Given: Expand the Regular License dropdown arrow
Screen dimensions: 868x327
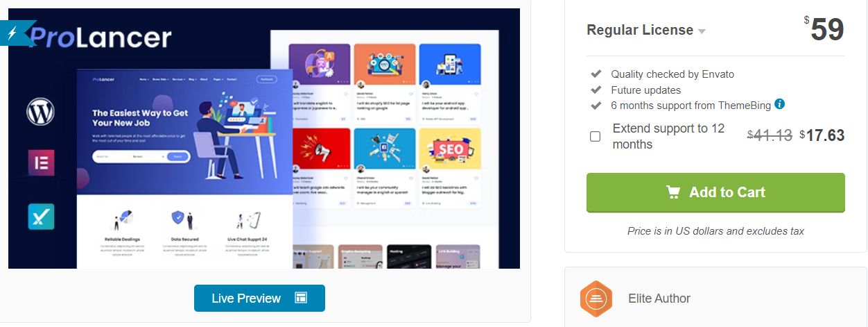Looking at the screenshot, I should (x=702, y=31).
